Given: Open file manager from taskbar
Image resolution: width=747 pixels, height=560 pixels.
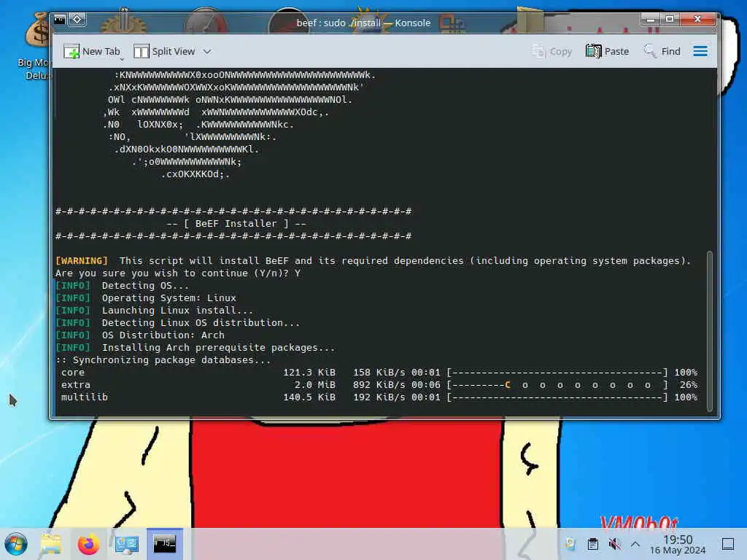Looking at the screenshot, I should click(51, 544).
